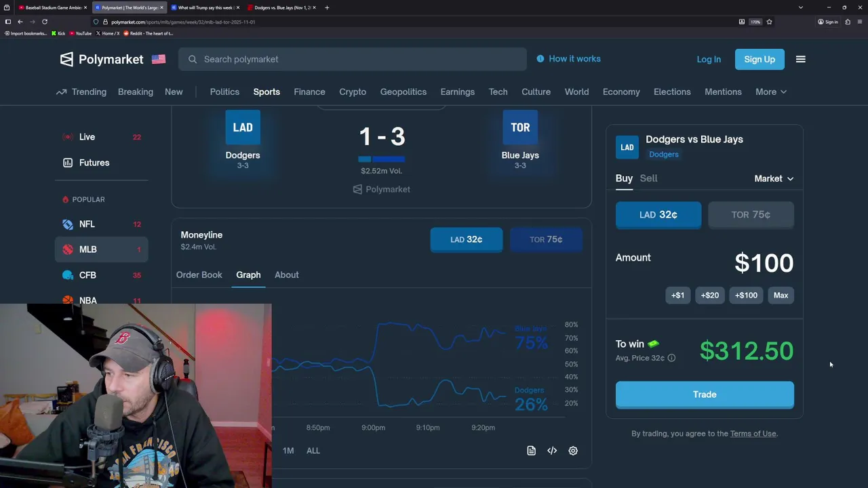Image resolution: width=868 pixels, height=488 pixels.
Task: Click the CFB football icon
Action: tap(67, 275)
